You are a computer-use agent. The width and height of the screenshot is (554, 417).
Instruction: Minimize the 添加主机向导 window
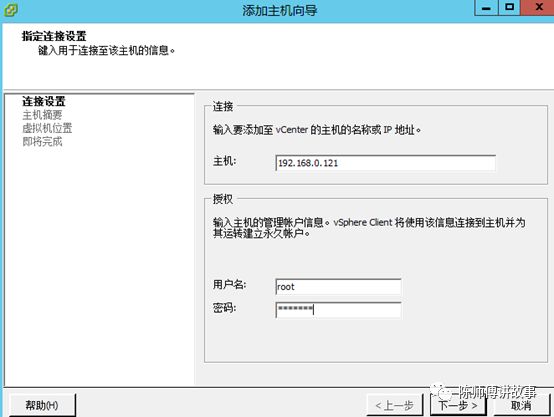pos(487,8)
